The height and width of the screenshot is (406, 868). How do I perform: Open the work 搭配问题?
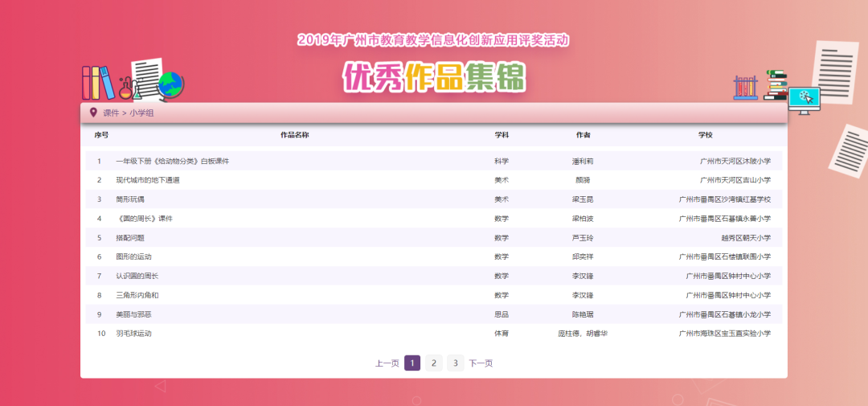coord(130,238)
